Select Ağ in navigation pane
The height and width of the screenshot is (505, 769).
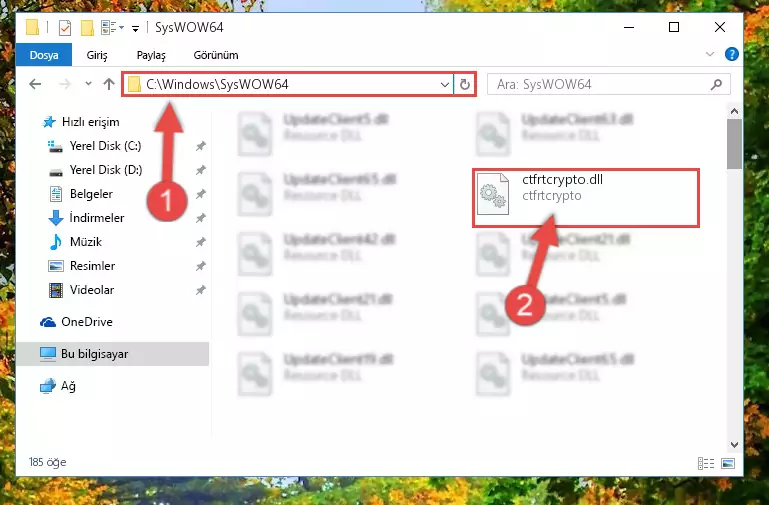point(58,386)
